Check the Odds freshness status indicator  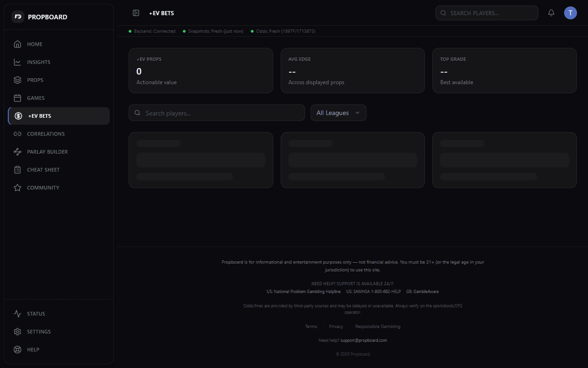[x=283, y=31]
